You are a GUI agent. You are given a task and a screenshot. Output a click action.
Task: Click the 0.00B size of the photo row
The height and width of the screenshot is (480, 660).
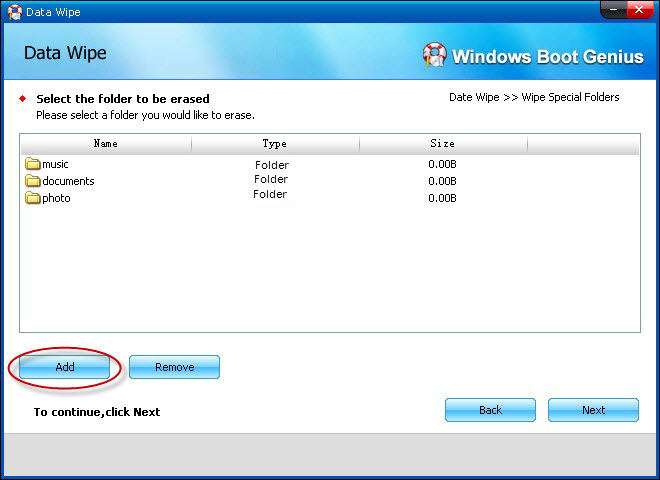click(x=442, y=198)
